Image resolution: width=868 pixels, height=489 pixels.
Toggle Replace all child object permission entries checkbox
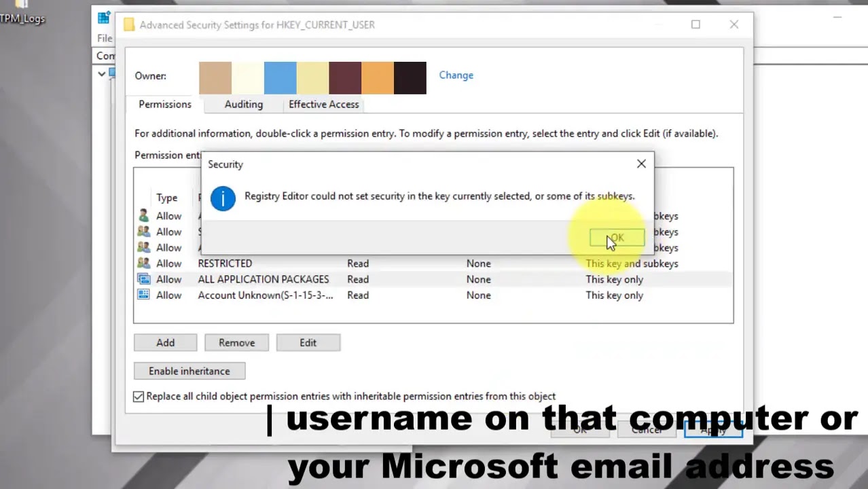(x=139, y=397)
